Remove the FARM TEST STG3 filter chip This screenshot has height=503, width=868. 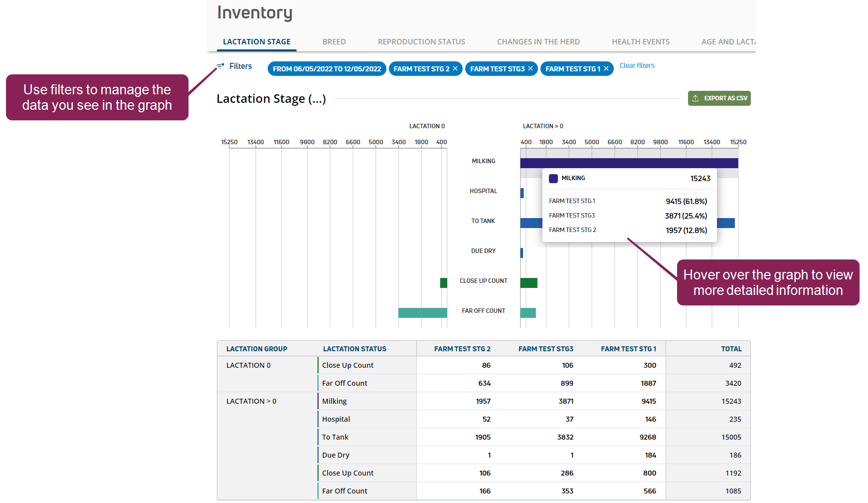[x=530, y=68]
